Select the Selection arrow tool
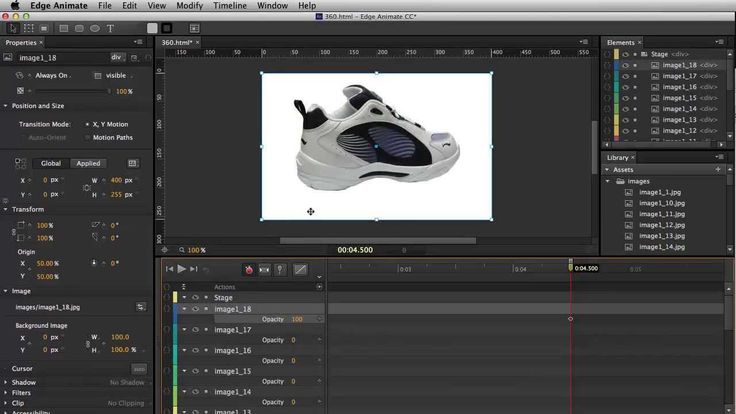 click(x=12, y=28)
